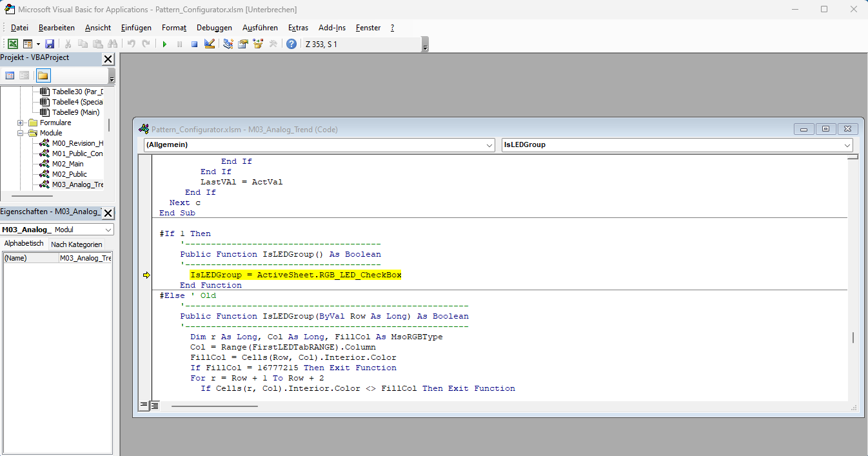Screen dimensions: 868x456
Task: Toggle Design Mode in toolbar
Action: (x=210, y=44)
